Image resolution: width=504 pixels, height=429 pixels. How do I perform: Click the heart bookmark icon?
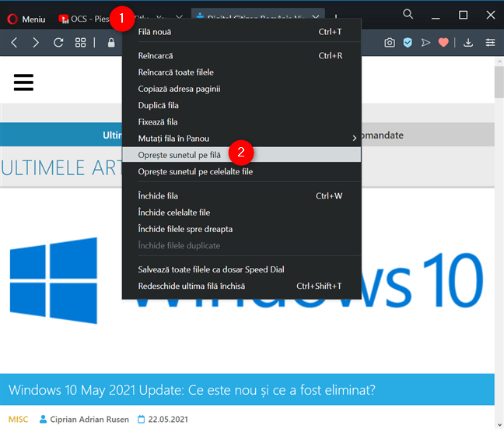click(443, 43)
